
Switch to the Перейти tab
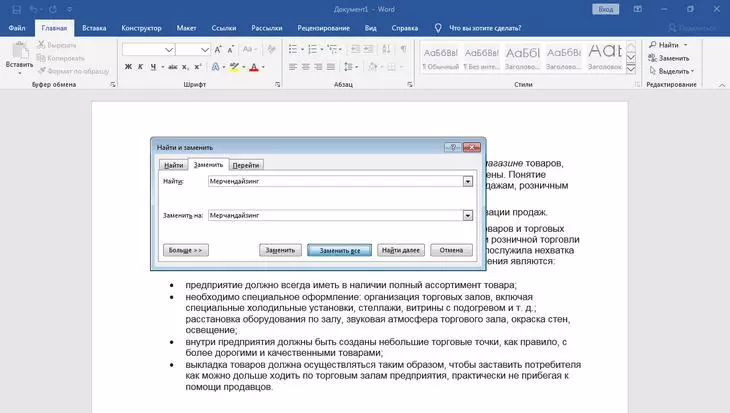pyautogui.click(x=246, y=165)
